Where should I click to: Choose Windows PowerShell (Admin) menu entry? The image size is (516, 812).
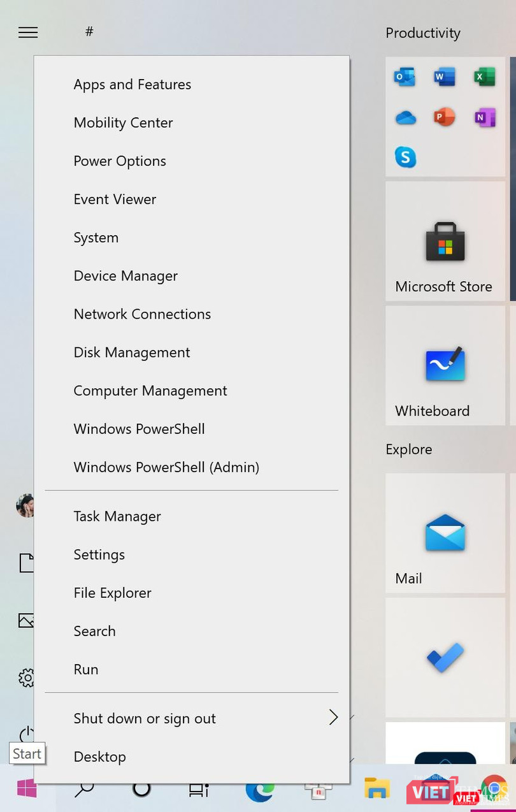point(166,467)
